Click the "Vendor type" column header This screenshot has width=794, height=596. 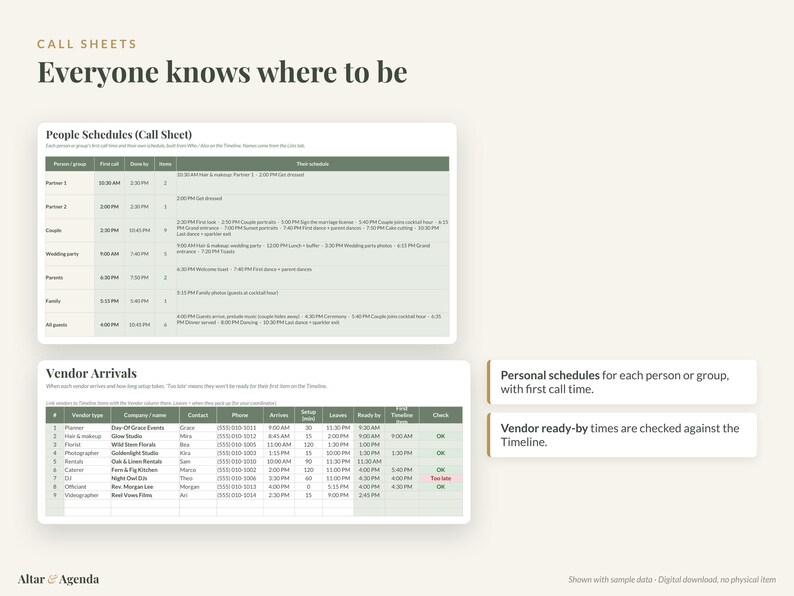tap(87, 415)
